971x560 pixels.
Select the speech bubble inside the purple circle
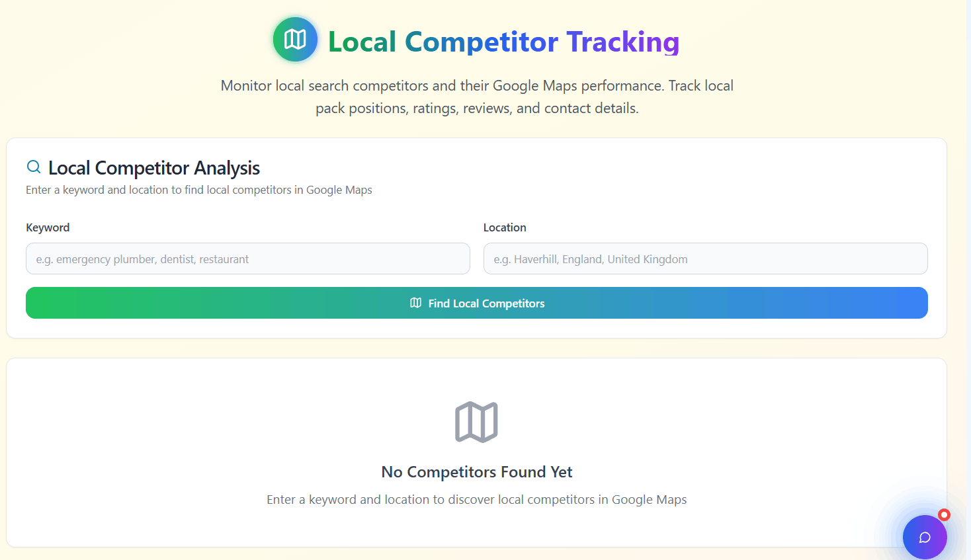tap(925, 537)
